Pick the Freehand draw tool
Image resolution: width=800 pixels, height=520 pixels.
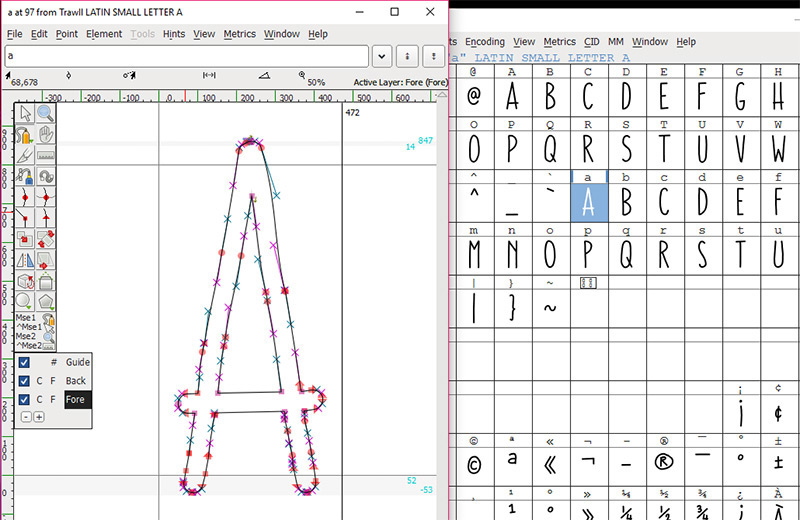pos(25,135)
